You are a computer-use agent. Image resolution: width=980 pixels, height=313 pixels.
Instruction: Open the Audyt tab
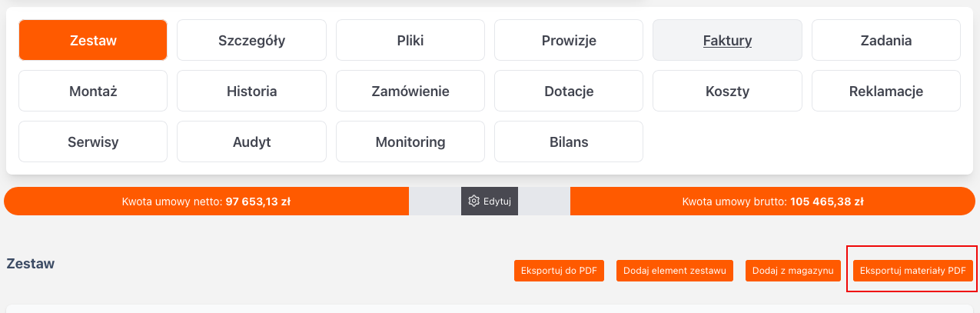click(251, 142)
